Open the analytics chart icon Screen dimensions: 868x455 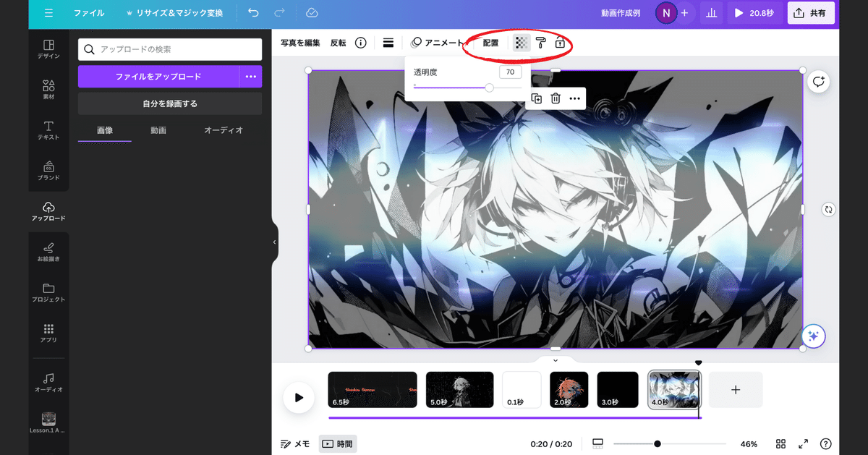(711, 13)
